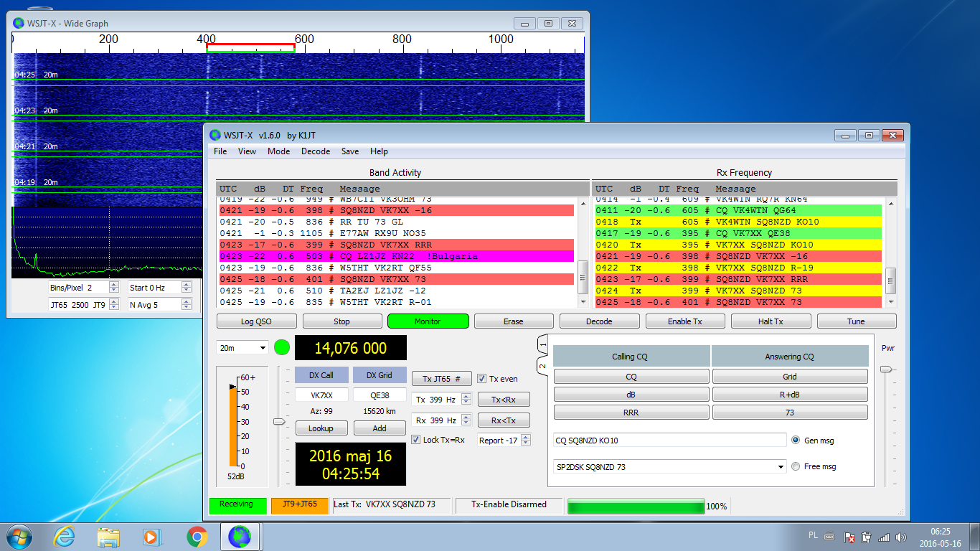The image size is (980, 551).
Task: Click the Enable Tx button
Action: (x=684, y=321)
